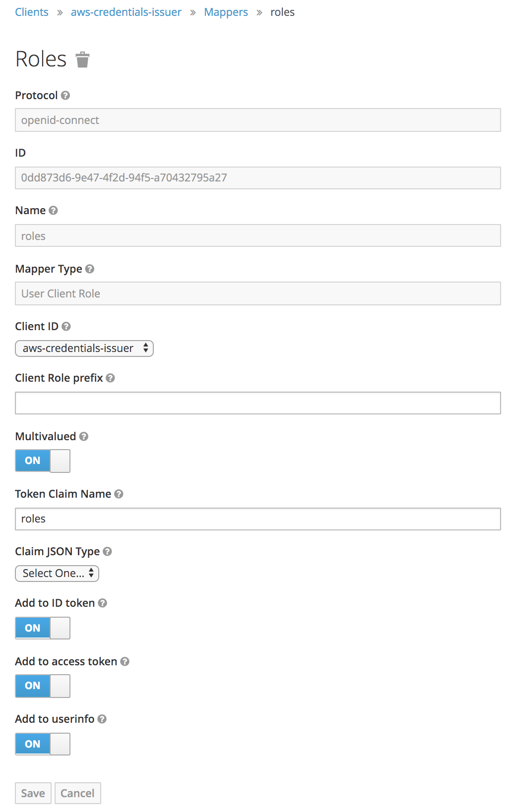
Task: Show help for the Name field
Action: pos(54,210)
